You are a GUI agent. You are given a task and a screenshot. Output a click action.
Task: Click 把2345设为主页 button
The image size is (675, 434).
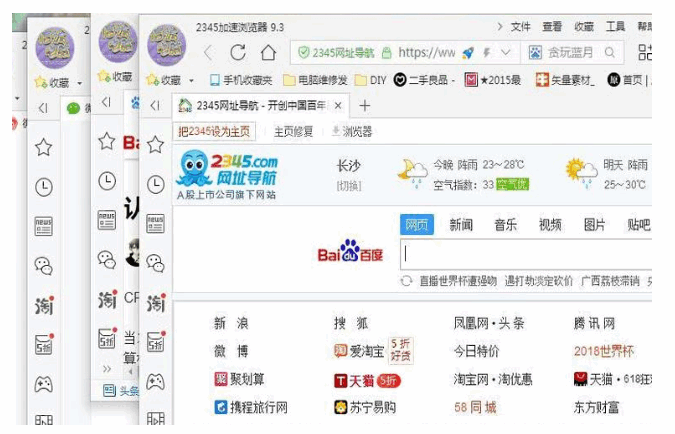pyautogui.click(x=214, y=131)
